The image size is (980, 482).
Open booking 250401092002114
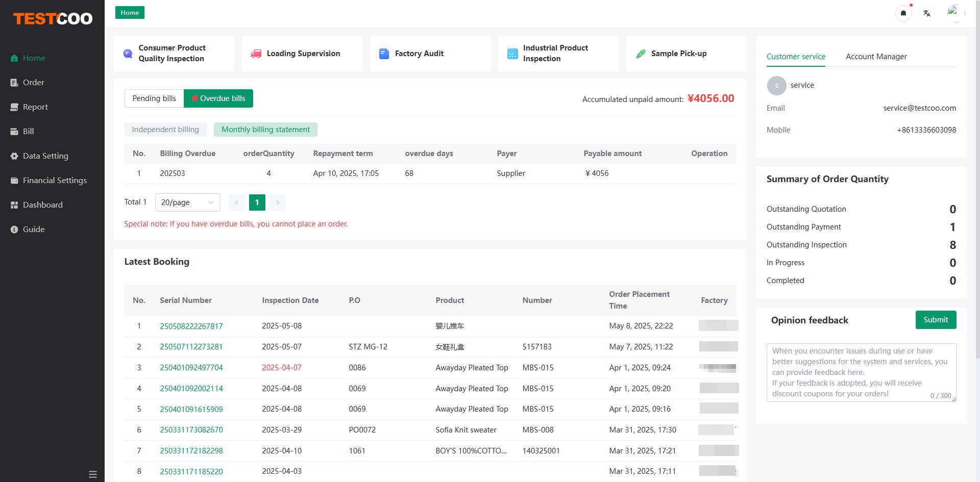coord(191,389)
